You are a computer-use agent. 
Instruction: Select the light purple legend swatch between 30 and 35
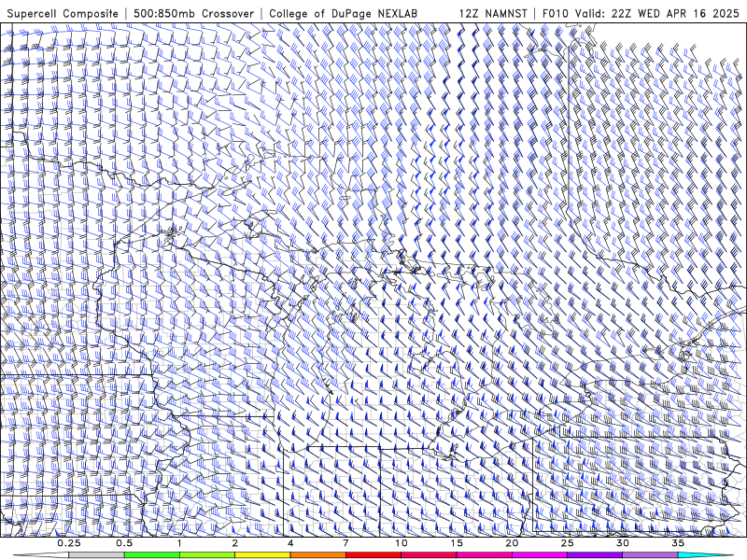[x=650, y=555]
